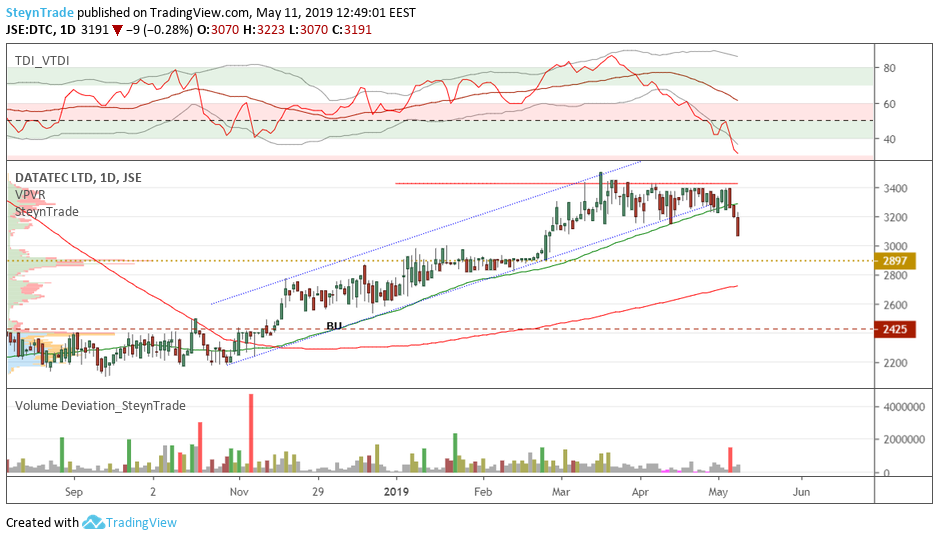The image size is (939, 540).
Task: Click the Jun label on time axis
Action: point(801,492)
